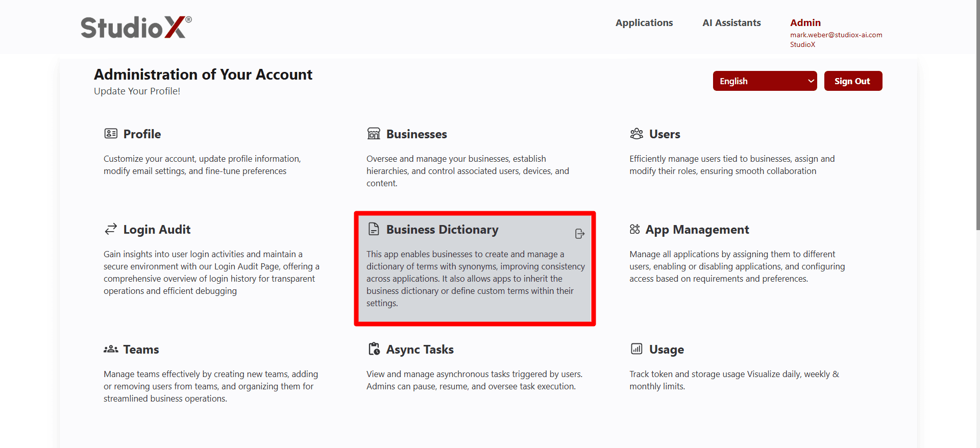This screenshot has height=448, width=980.
Task: Click the Profile description text
Action: tap(203, 165)
